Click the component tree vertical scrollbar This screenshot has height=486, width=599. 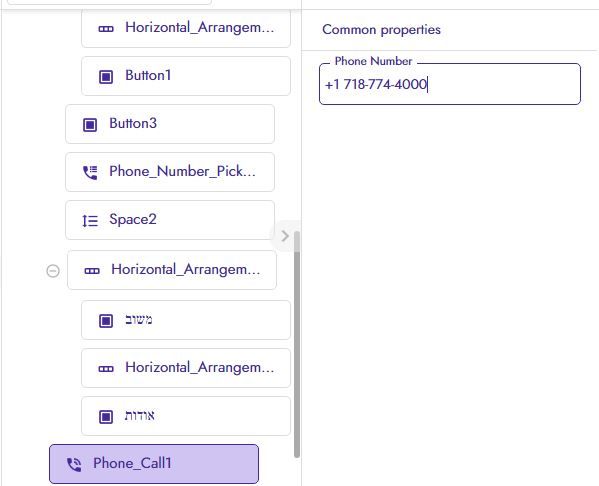pyautogui.click(x=297, y=344)
